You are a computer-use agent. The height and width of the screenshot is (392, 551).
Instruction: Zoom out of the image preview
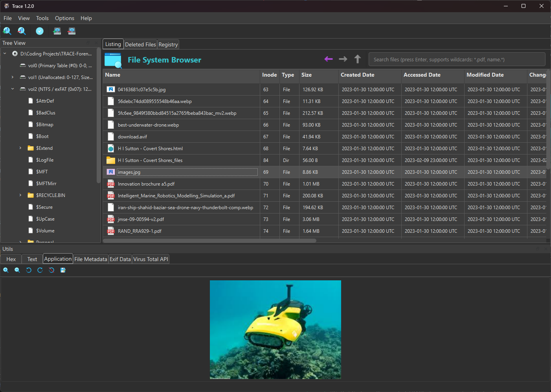click(17, 270)
